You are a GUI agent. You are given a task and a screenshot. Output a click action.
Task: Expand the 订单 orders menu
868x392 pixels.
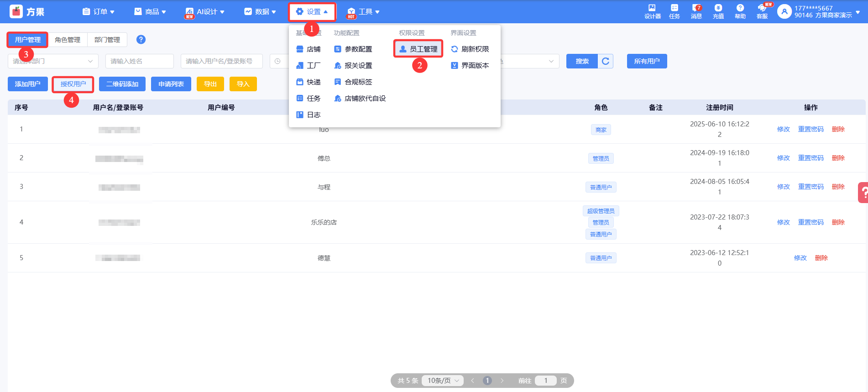tap(98, 12)
